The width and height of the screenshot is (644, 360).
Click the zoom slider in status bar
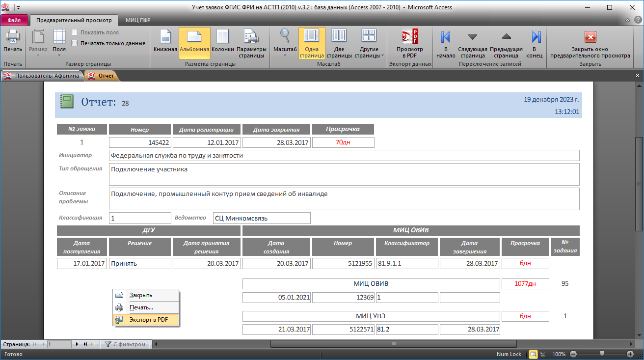pos(601,354)
